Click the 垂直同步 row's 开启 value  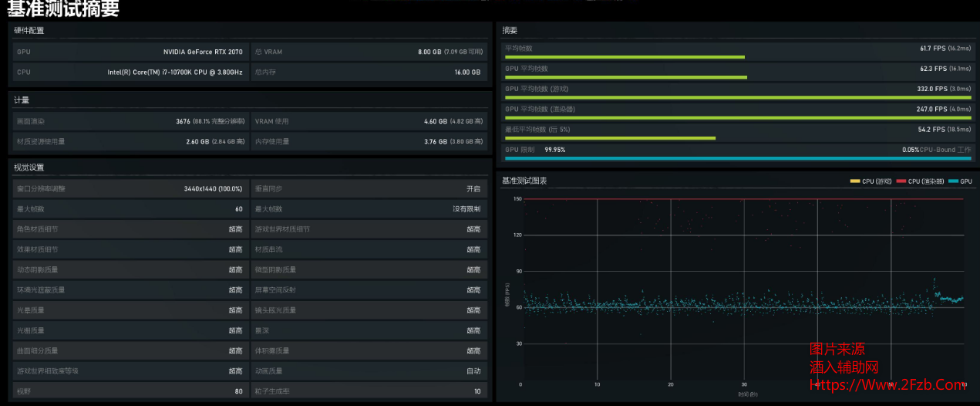473,189
